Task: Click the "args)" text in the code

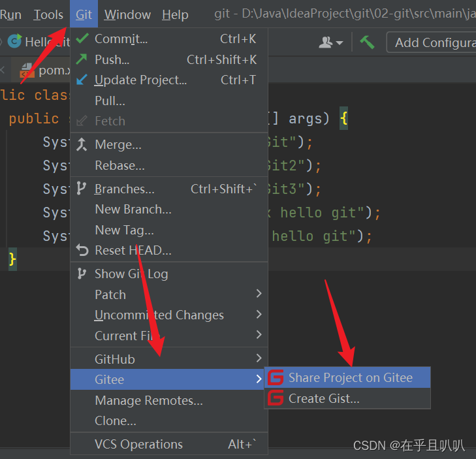Action: tap(309, 118)
